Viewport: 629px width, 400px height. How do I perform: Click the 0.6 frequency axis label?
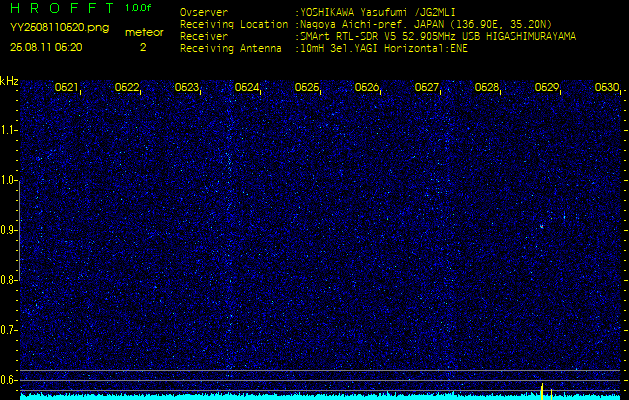click(8, 380)
